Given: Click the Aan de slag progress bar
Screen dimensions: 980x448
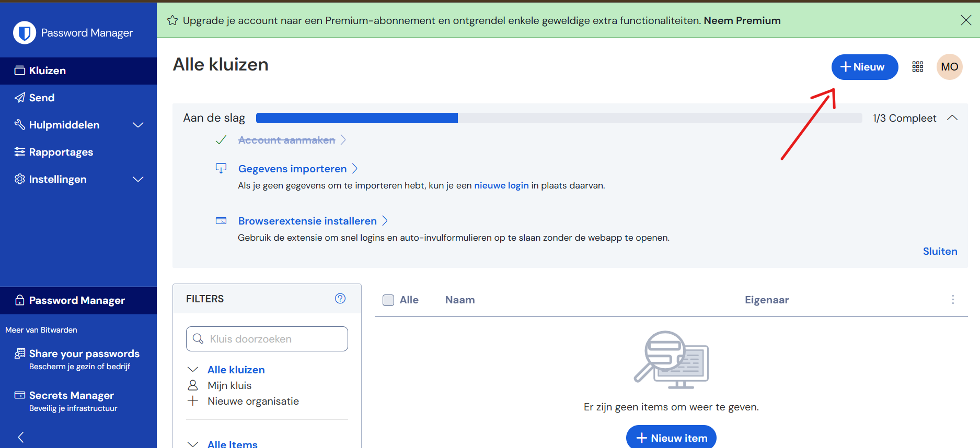Looking at the screenshot, I should coord(559,118).
